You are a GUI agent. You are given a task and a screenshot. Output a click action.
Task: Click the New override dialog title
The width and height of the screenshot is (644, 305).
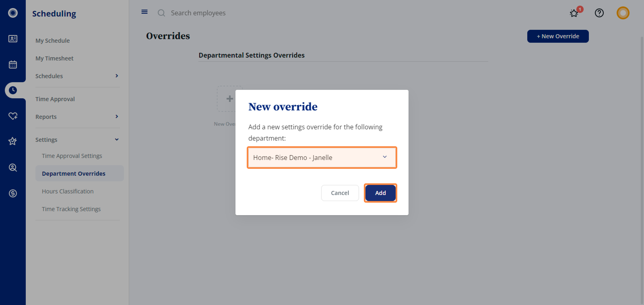tap(283, 107)
